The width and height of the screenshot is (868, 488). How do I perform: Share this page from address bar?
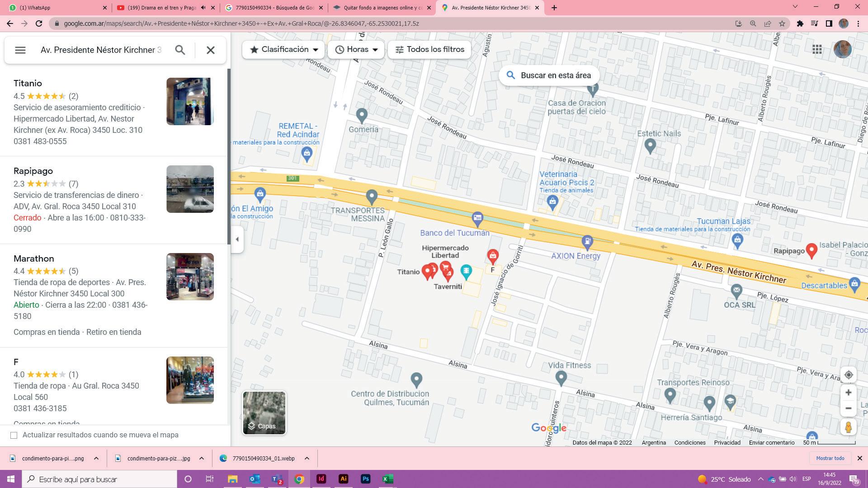click(x=768, y=23)
